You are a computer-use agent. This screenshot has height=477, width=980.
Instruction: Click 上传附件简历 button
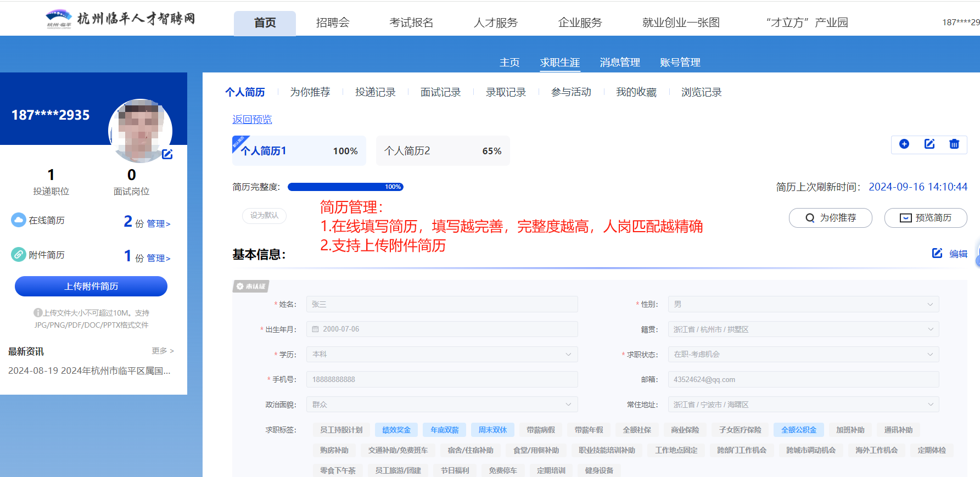coord(91,287)
